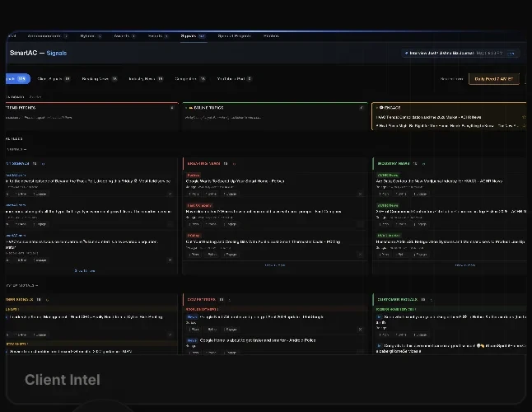Show more in the left signals column

click(x=85, y=271)
